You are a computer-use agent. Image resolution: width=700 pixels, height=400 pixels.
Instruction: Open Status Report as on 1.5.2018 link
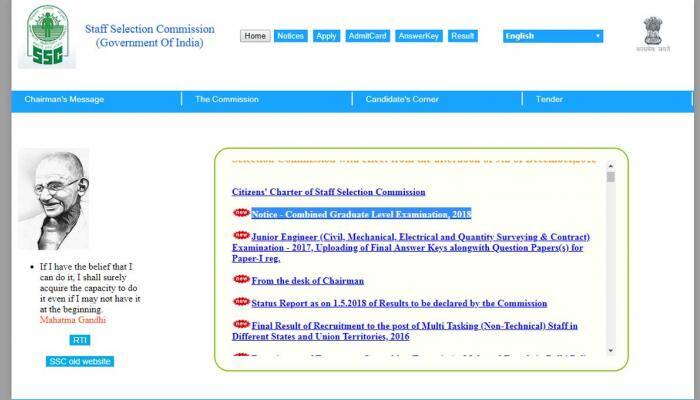point(399,303)
